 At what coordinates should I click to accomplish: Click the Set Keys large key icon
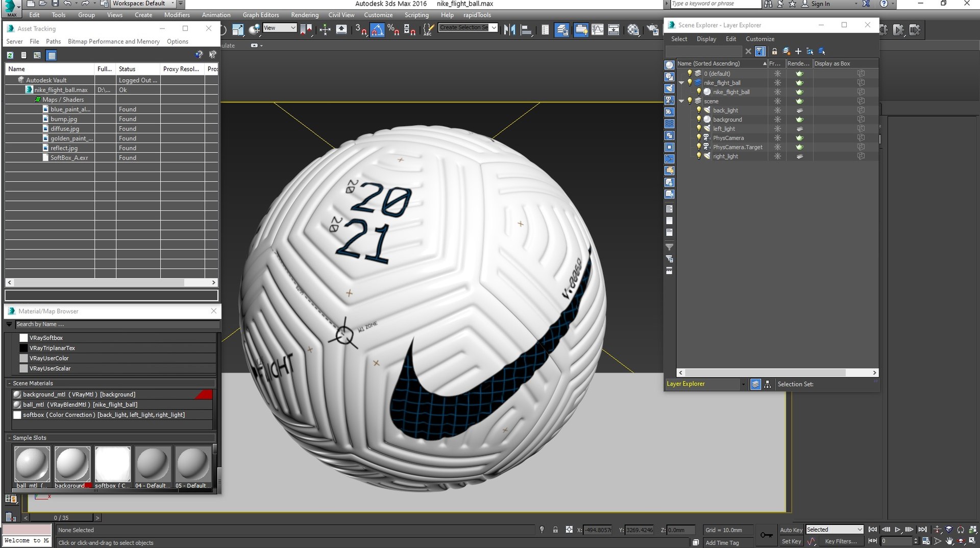coord(766,535)
